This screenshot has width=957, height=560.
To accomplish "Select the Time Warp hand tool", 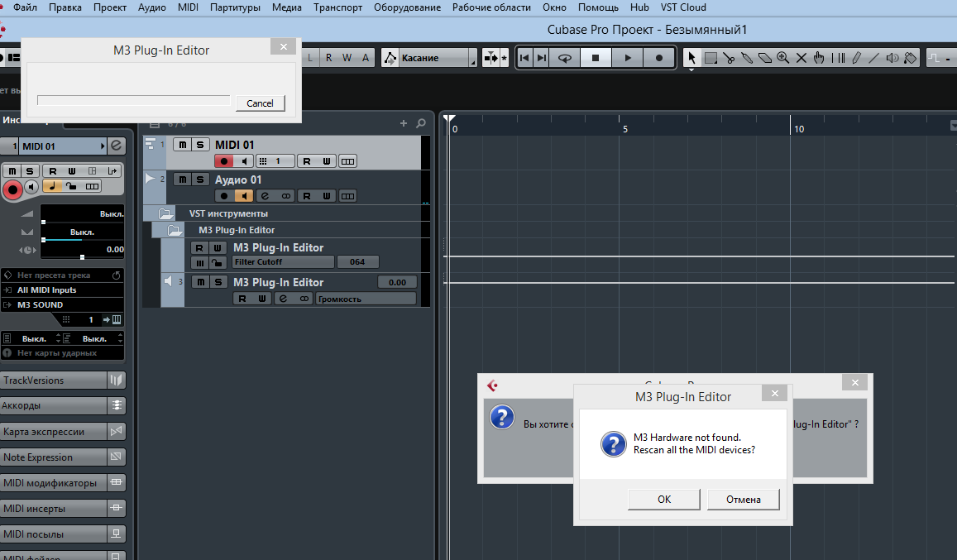I will tap(819, 58).
